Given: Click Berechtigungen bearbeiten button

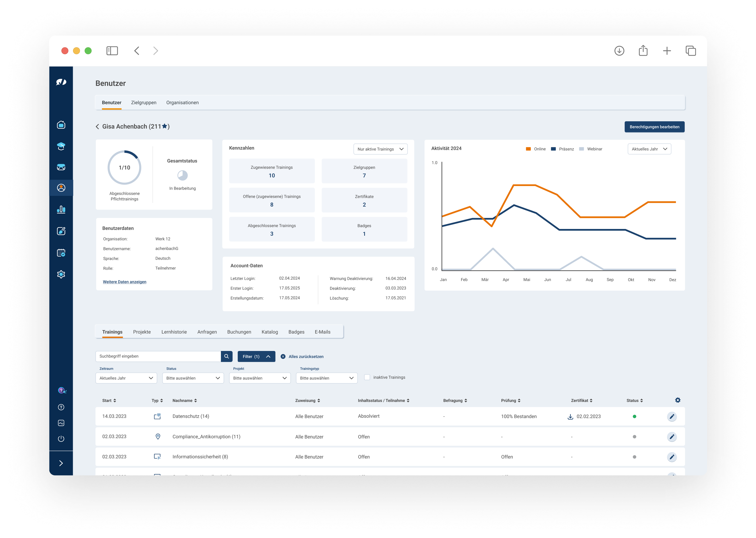Looking at the screenshot, I should [654, 127].
